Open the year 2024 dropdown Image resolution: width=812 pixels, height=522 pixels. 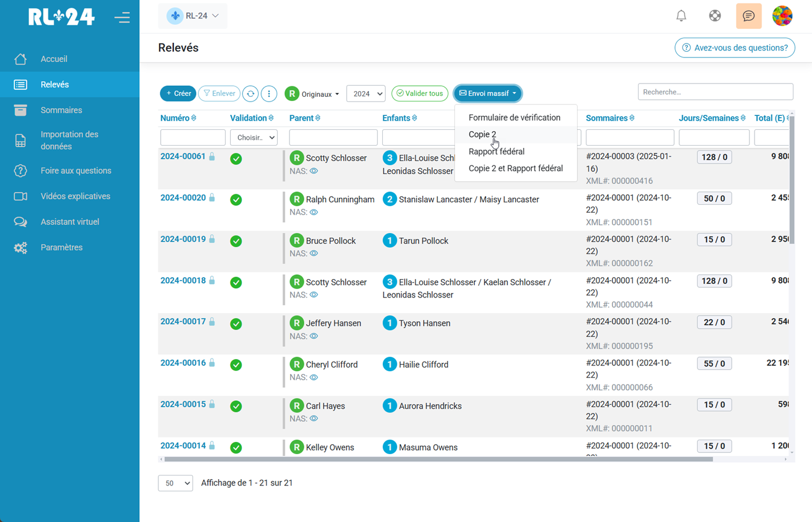366,93
